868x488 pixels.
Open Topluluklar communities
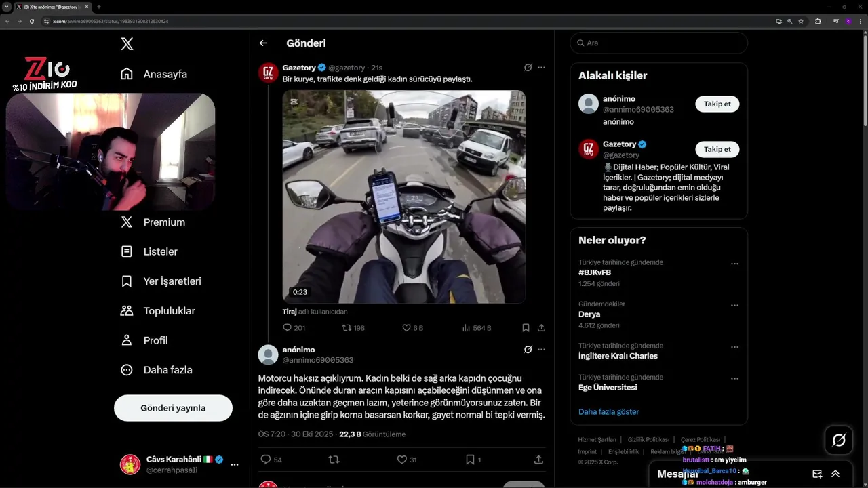pos(157,311)
